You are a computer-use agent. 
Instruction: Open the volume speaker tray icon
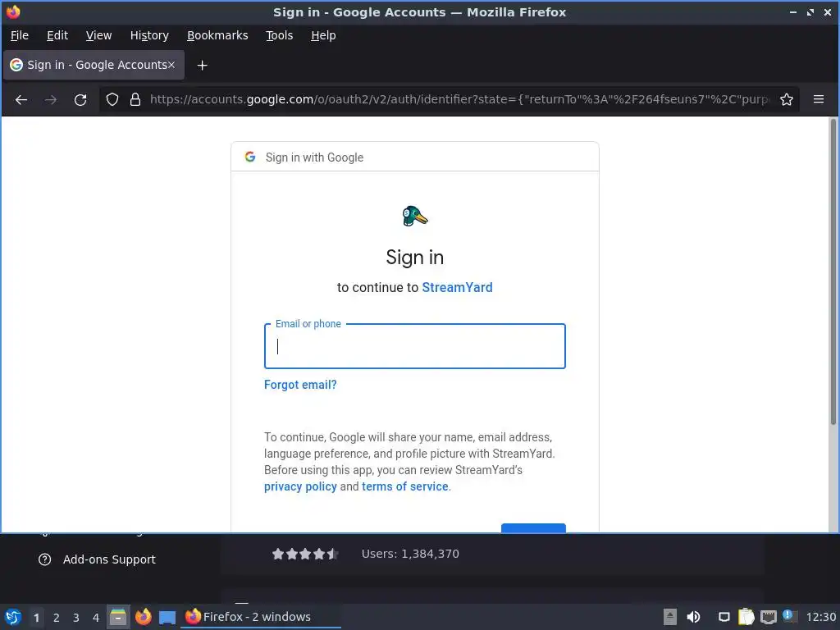click(693, 617)
